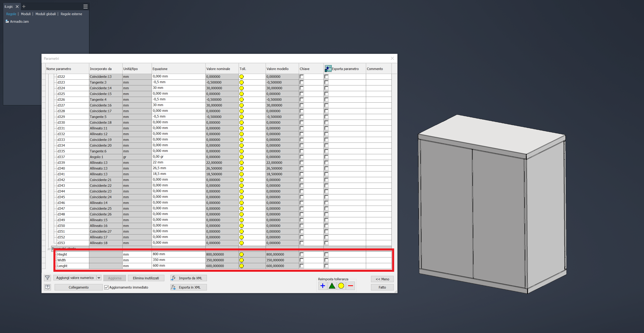Enable Chiave checkbox for Hieght parameter
This screenshot has width=644, height=333.
302,254
